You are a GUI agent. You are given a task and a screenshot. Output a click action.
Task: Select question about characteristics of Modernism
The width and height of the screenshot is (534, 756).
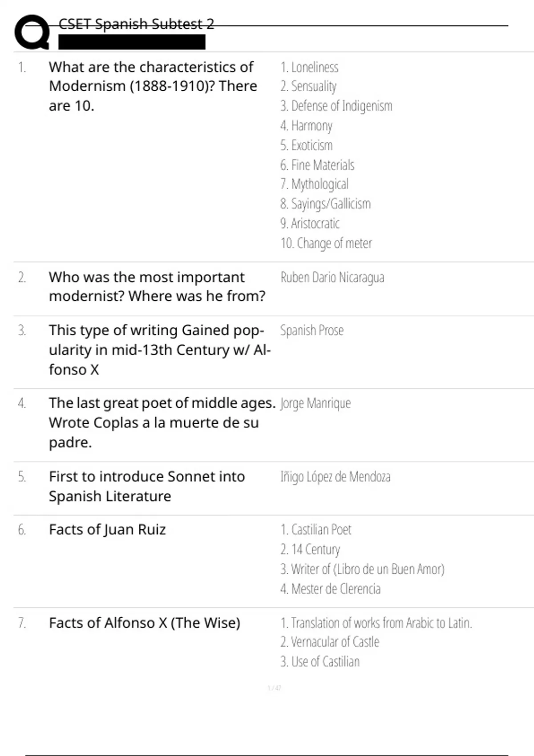coord(153,86)
